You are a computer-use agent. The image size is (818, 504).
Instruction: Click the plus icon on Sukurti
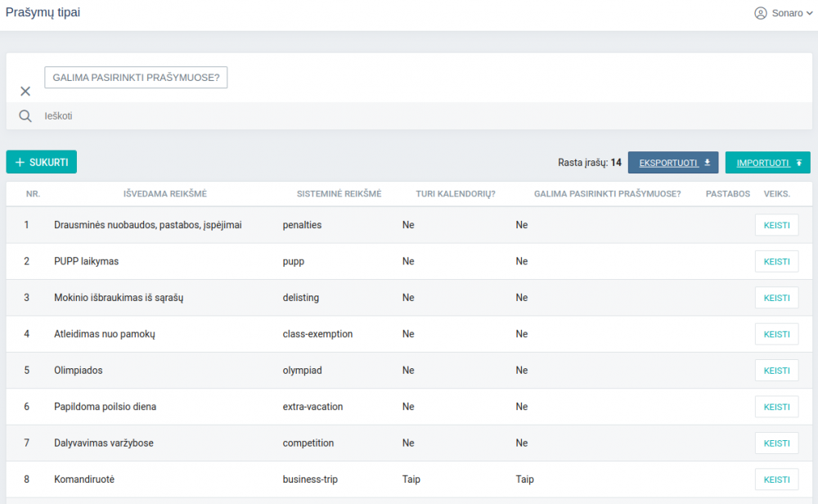click(20, 162)
